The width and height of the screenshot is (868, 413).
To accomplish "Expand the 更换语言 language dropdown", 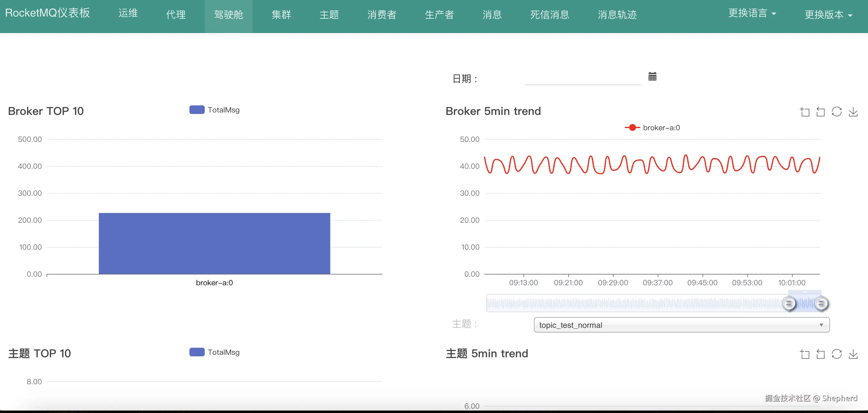I will click(x=752, y=13).
